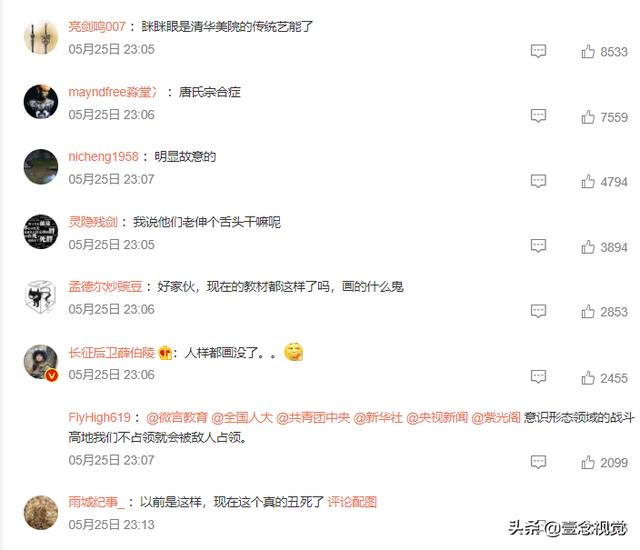640x550 pixels.
Task: Reply to 亮剑鸣007's comment via reply icon
Action: 538,51
